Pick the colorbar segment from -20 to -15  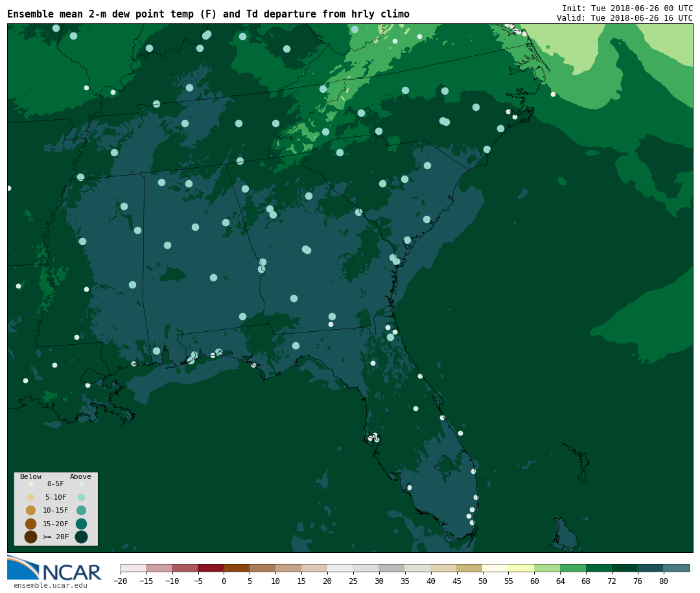pos(134,568)
